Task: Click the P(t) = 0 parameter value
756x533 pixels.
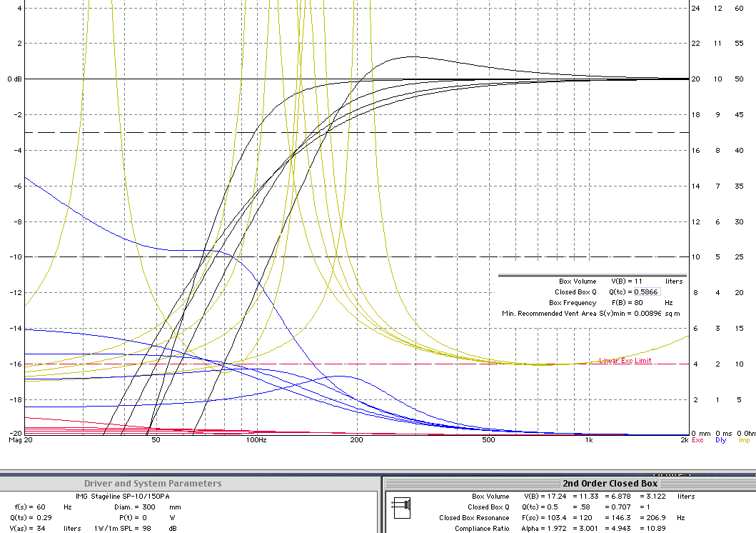Action: [x=133, y=517]
